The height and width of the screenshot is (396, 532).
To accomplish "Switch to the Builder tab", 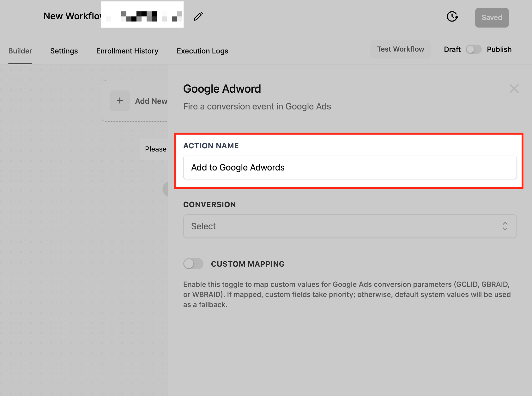I will point(20,51).
